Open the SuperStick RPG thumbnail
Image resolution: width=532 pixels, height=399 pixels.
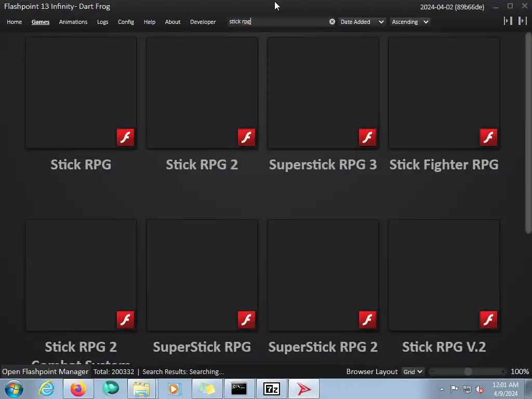[x=202, y=275]
